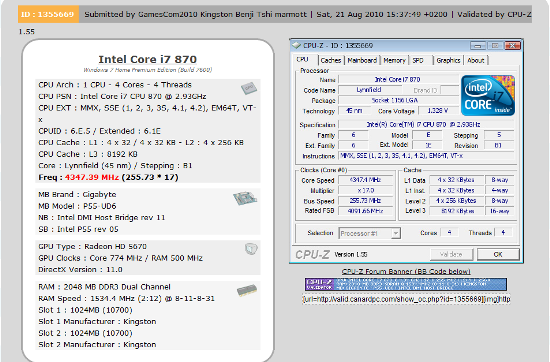
Task: Open the CPU-Z Forum Banner link
Action: click(406, 272)
